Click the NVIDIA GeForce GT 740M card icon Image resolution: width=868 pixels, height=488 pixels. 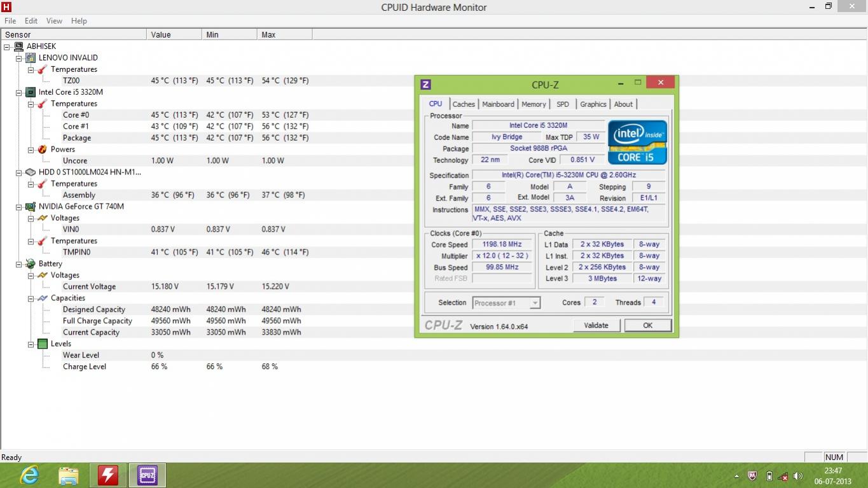click(x=31, y=207)
